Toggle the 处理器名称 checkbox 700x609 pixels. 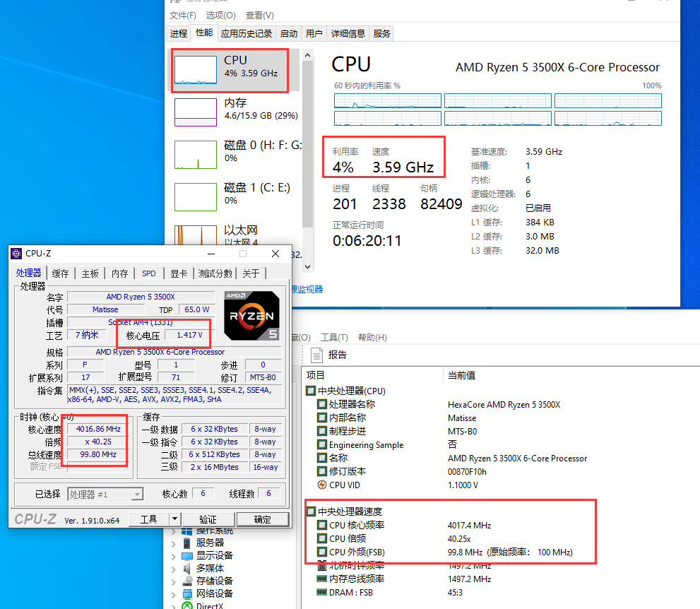(x=321, y=404)
